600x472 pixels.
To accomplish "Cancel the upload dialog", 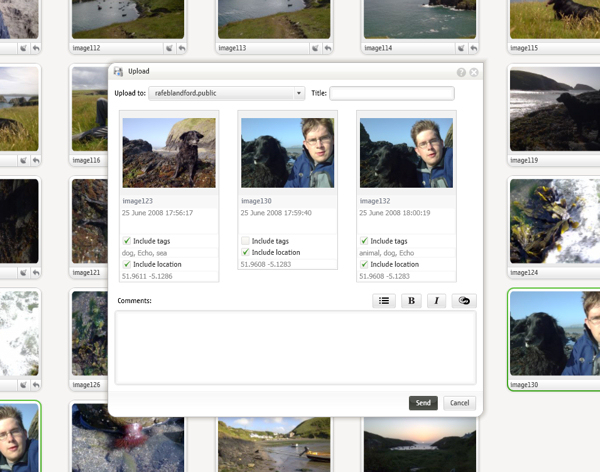I will point(459,403).
